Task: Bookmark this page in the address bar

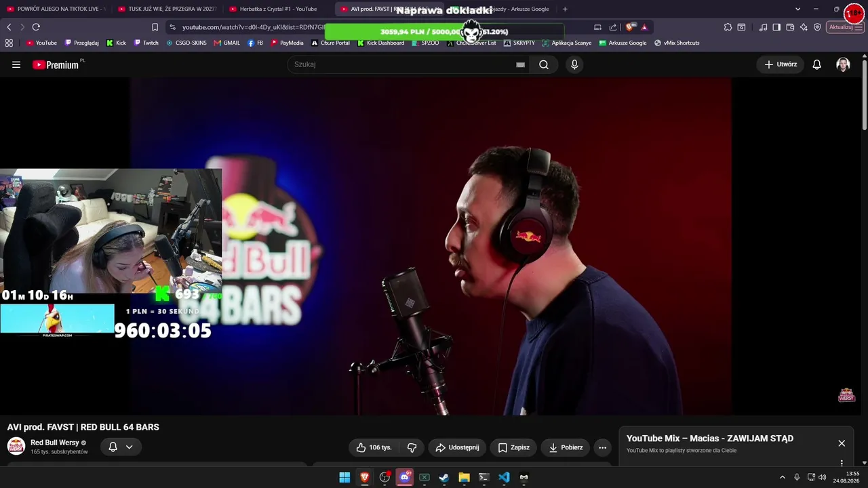Action: point(155,27)
